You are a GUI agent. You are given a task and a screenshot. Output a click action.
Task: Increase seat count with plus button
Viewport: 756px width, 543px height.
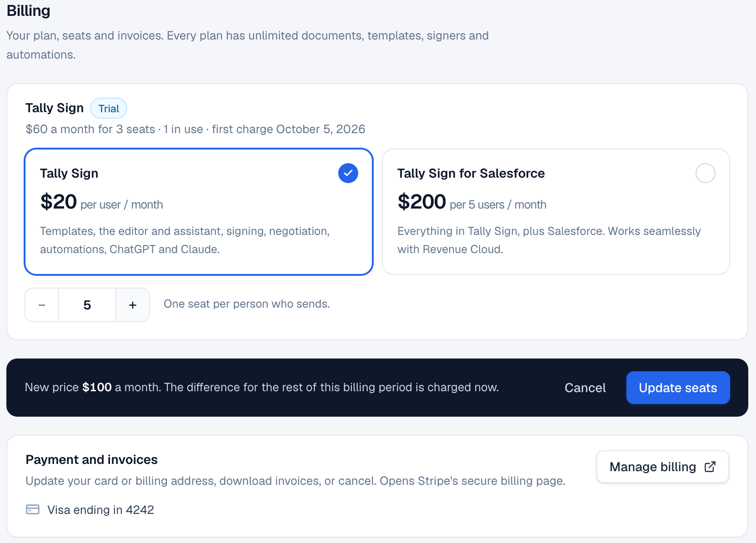(x=133, y=305)
